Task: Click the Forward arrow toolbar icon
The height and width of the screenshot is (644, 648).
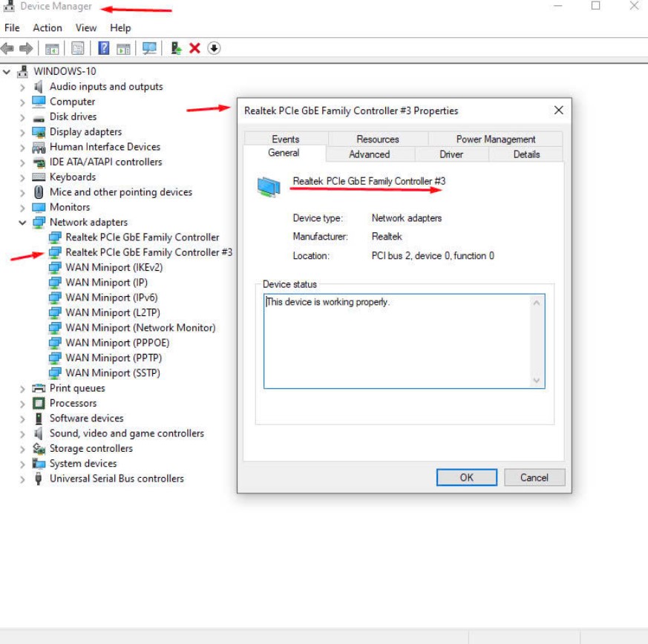Action: [26, 48]
